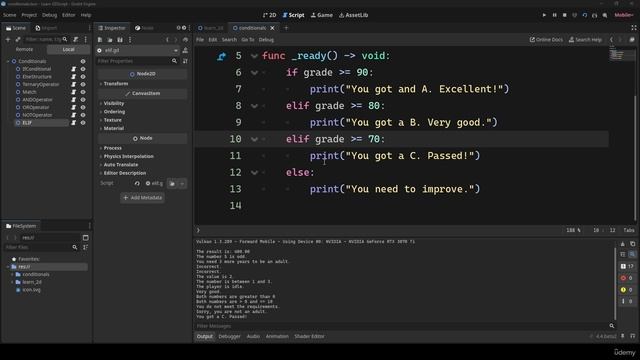Image resolution: width=640 pixels, height=360 pixels.
Task: Override function arrow icon at line 5
Action: coord(222,56)
